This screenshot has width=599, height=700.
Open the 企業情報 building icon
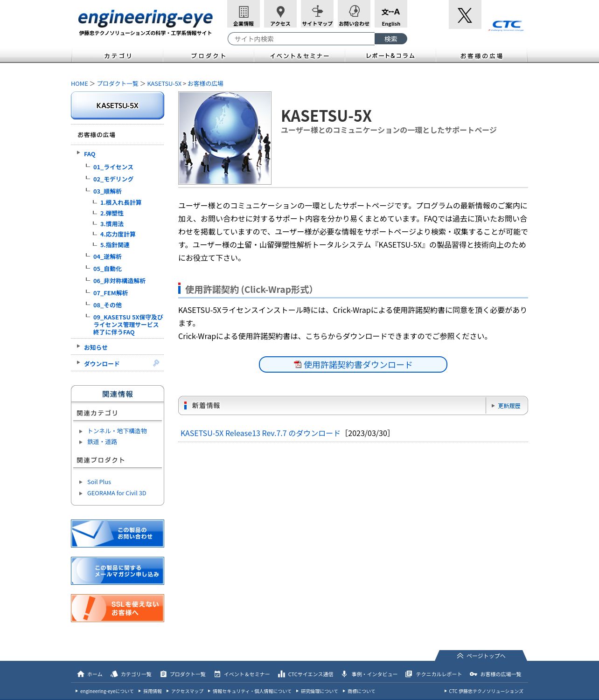243,14
